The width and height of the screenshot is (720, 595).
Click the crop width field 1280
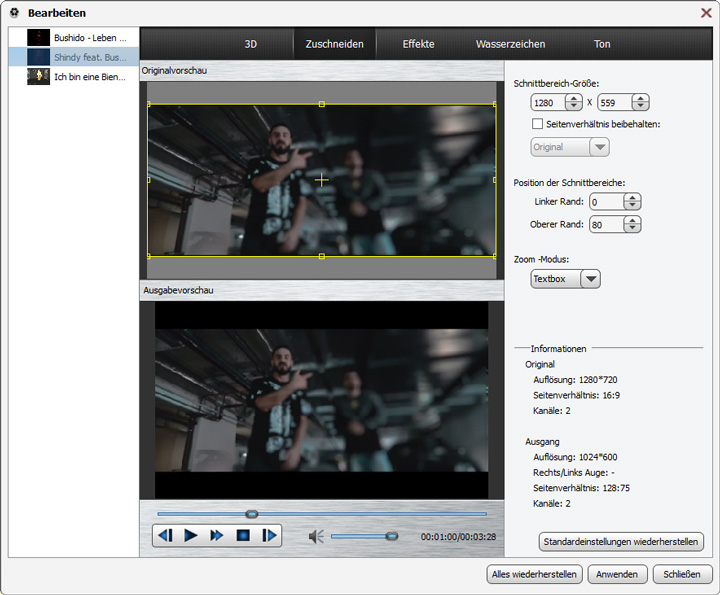(549, 102)
